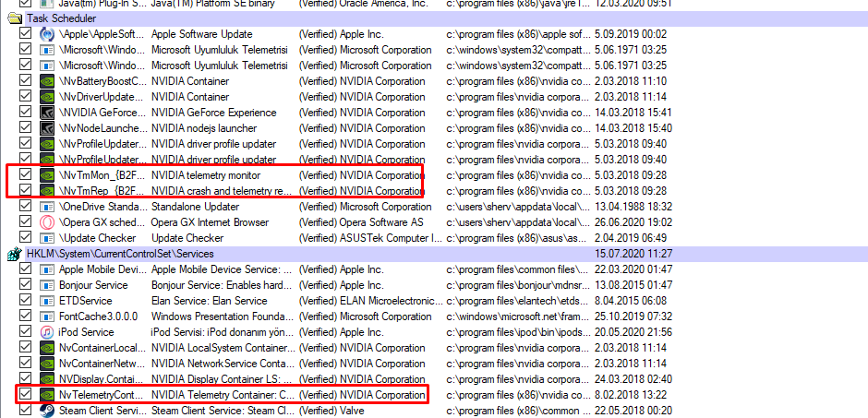Toggle the \OneDrive Standa... task checkbox

pyautogui.click(x=24, y=207)
